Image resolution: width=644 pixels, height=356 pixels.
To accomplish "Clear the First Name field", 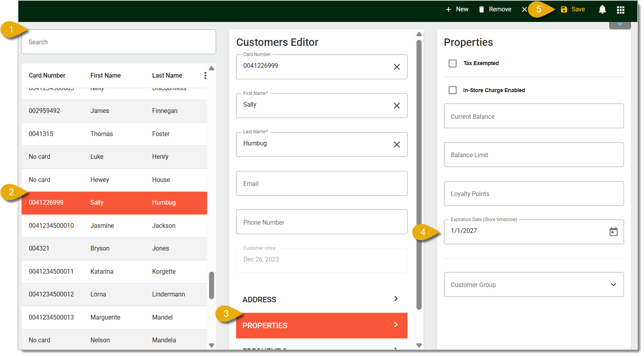I will coord(397,106).
